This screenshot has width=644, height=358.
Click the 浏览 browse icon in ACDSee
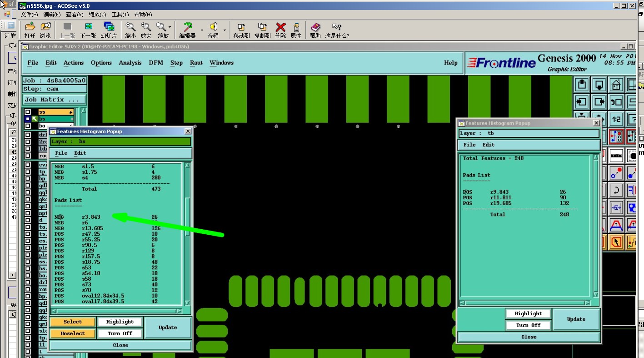(x=45, y=30)
